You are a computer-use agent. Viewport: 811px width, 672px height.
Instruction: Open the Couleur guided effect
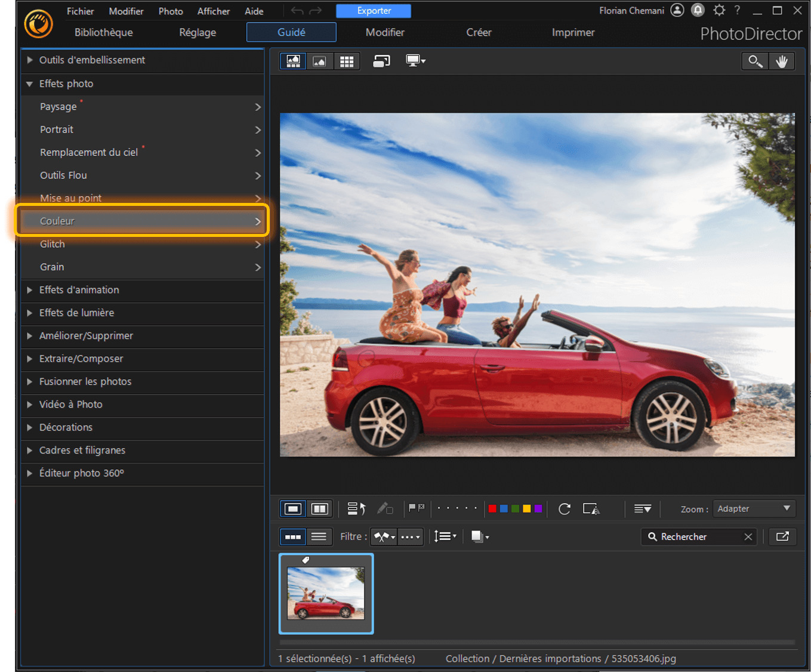pos(142,220)
